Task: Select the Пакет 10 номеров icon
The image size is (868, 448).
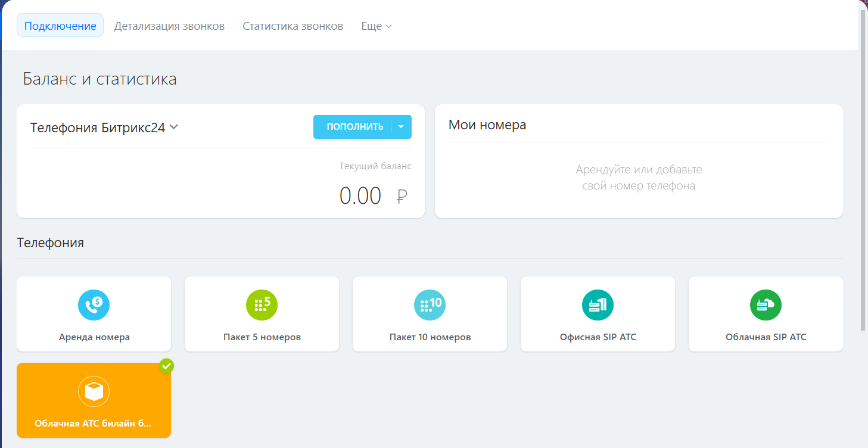Action: (x=430, y=306)
